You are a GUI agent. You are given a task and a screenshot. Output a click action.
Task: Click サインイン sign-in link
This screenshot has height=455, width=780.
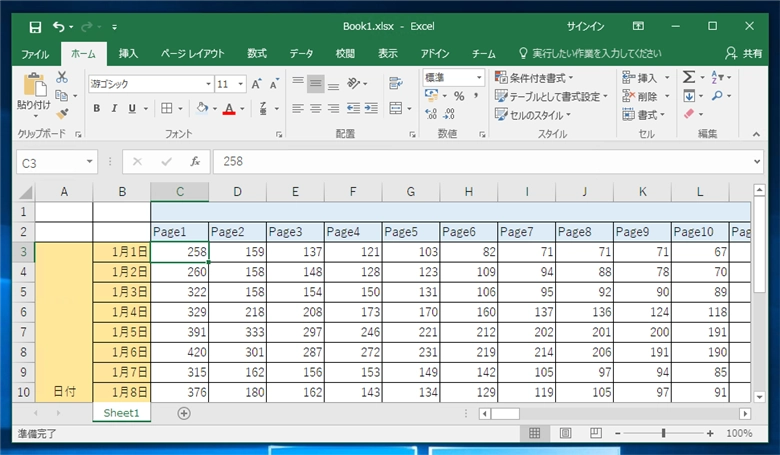coord(585,26)
